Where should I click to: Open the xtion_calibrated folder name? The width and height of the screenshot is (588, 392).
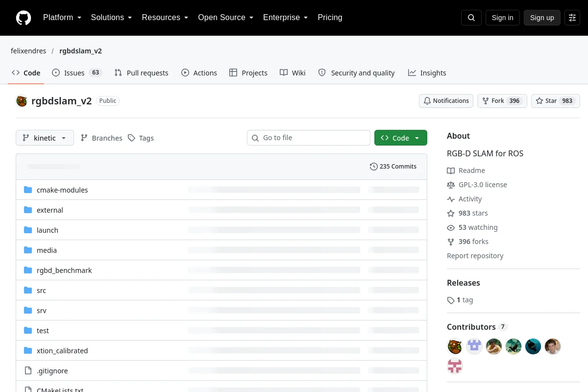[x=62, y=351]
